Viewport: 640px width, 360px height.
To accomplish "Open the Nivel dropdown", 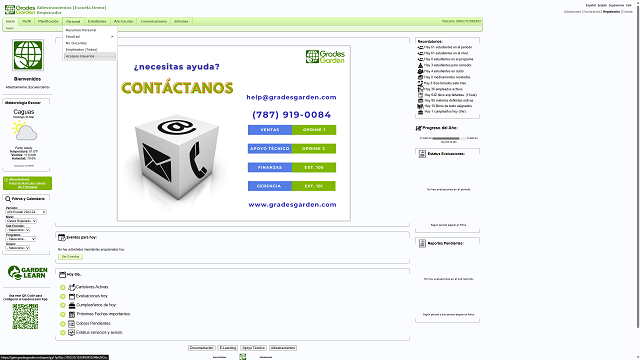I will [21, 221].
